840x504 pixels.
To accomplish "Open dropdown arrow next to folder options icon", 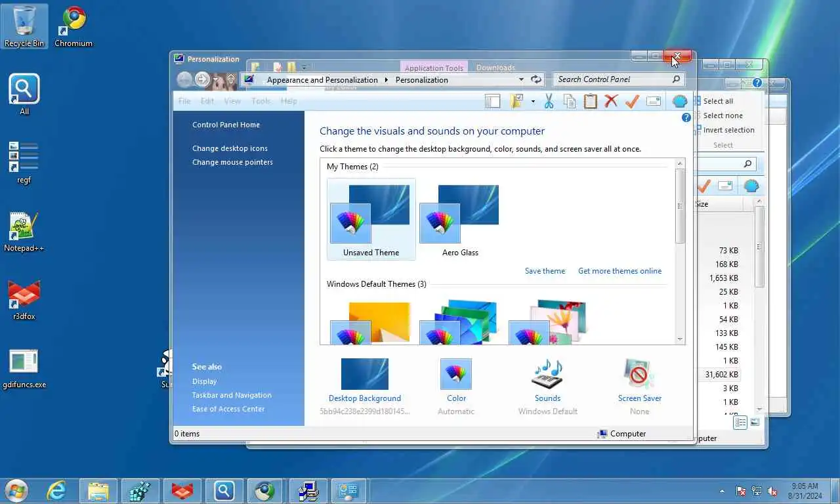I will 533,102.
